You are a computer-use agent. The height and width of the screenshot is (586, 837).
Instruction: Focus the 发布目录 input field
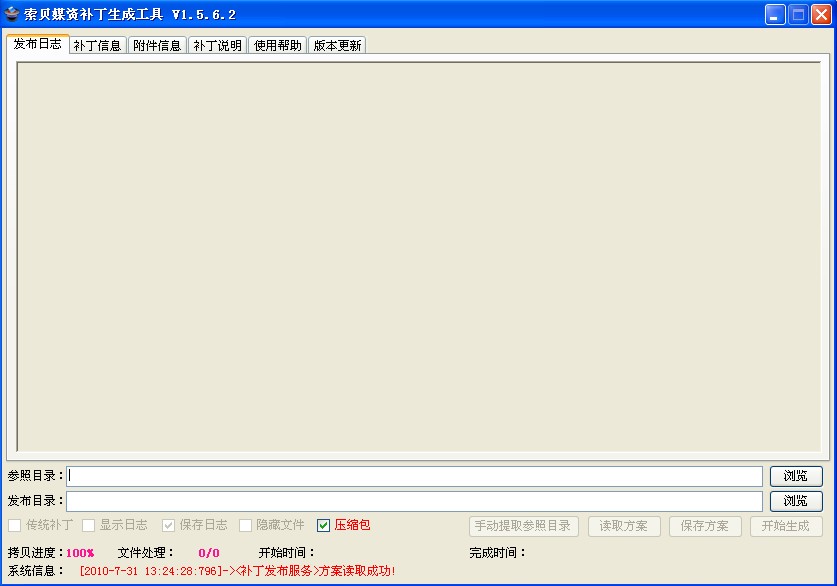coord(414,501)
